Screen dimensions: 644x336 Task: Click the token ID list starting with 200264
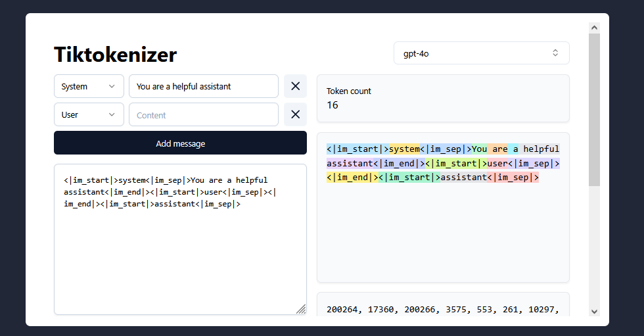(x=442, y=309)
